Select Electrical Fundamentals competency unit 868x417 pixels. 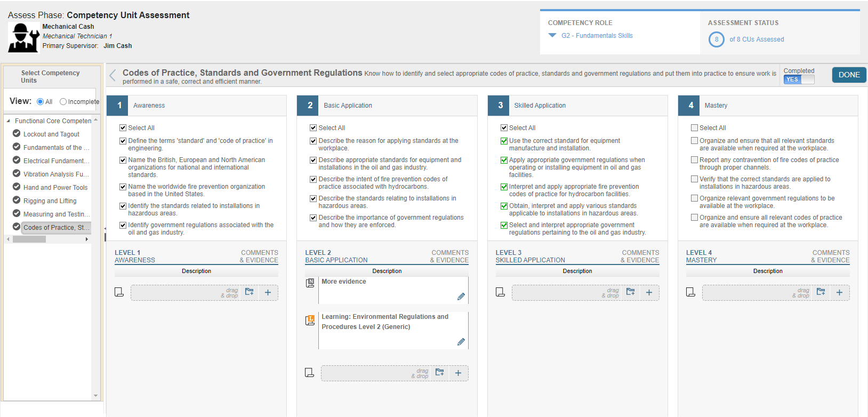[x=57, y=161]
